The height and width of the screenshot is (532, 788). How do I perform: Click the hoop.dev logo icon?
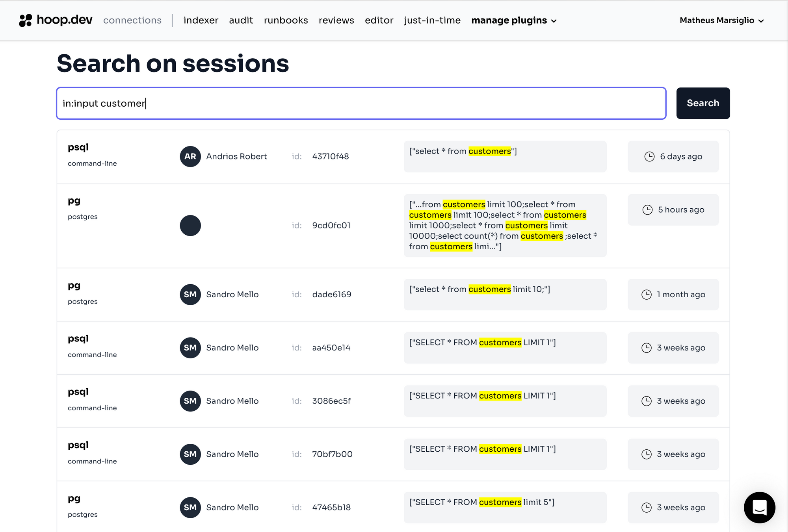(26, 20)
